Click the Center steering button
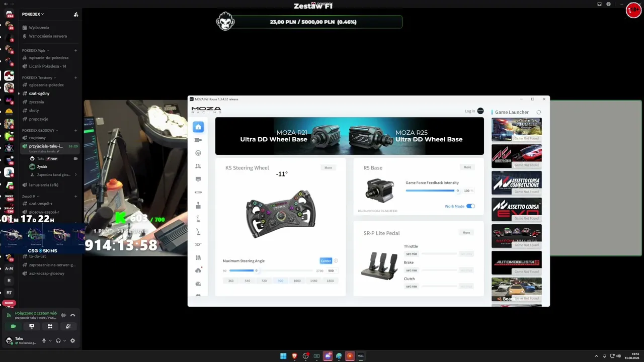644x362 pixels. (326, 260)
